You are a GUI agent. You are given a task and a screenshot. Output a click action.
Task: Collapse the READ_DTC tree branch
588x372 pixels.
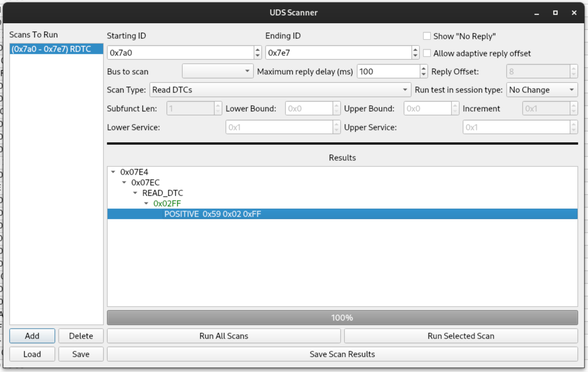click(x=135, y=193)
